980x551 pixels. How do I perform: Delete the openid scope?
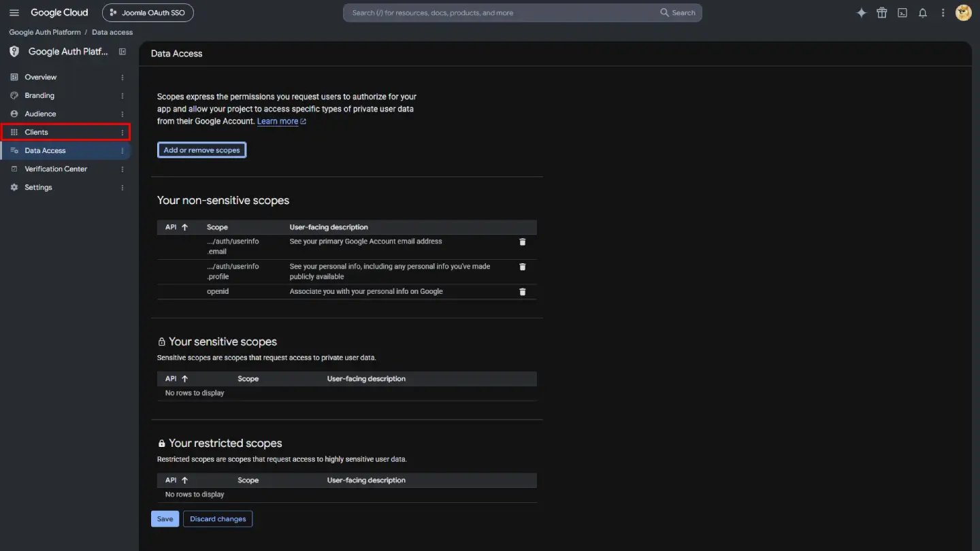[x=523, y=292]
